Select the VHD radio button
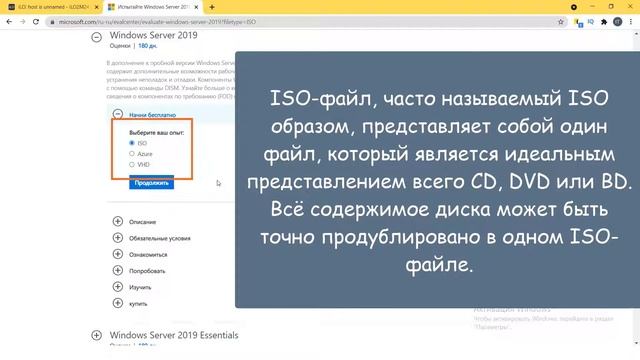This screenshot has height=360, width=640. [132, 164]
